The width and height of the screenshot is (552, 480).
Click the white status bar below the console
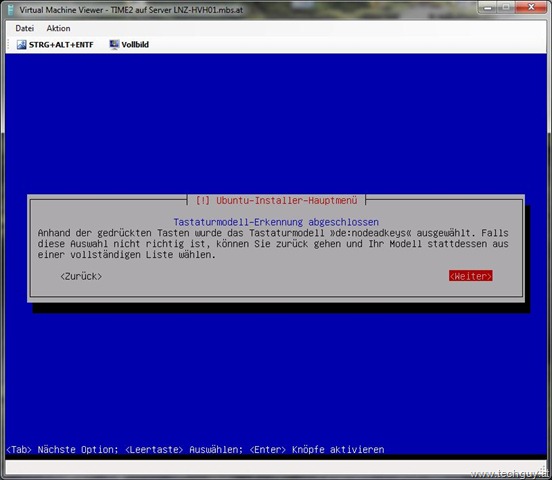(x=276, y=467)
